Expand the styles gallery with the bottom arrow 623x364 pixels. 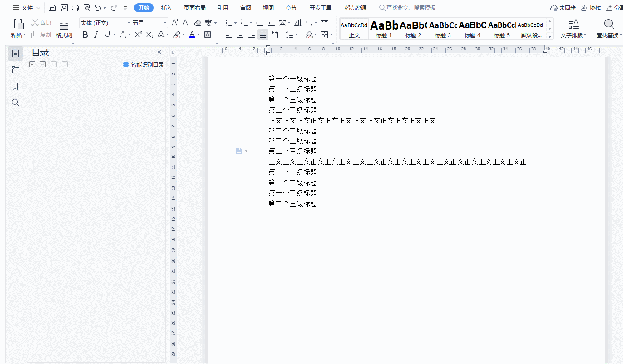550,36
